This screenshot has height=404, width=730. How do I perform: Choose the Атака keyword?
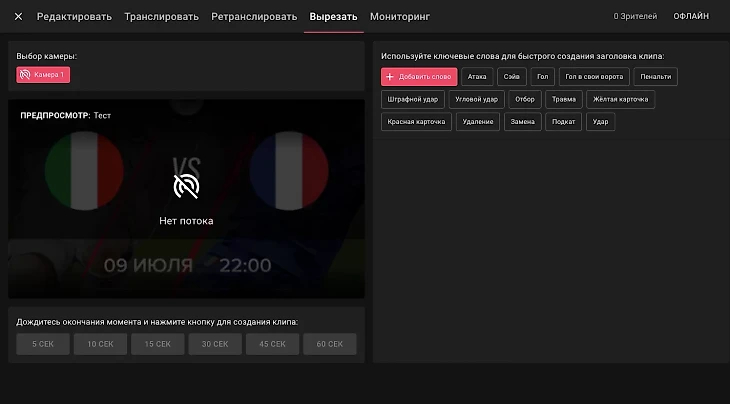[477, 77]
